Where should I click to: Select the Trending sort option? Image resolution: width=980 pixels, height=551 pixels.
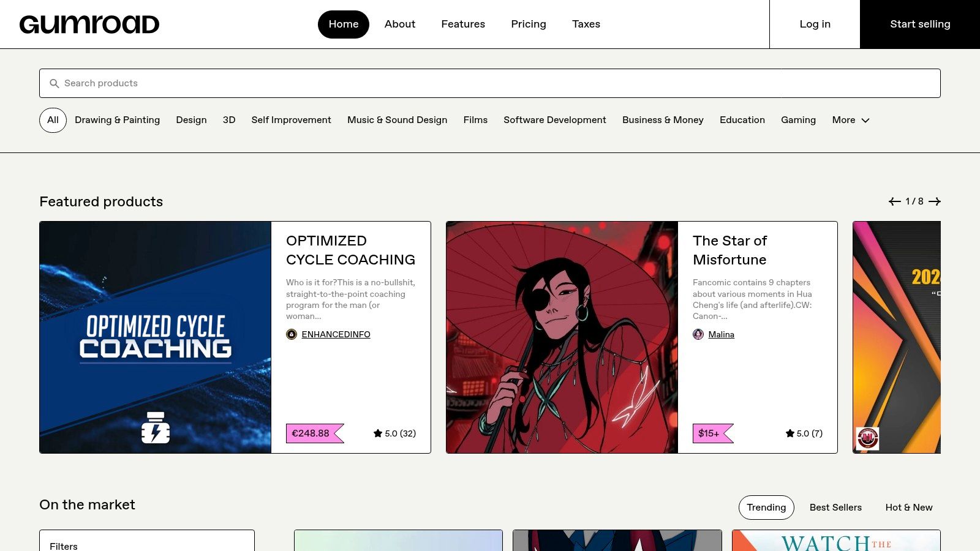(x=766, y=508)
